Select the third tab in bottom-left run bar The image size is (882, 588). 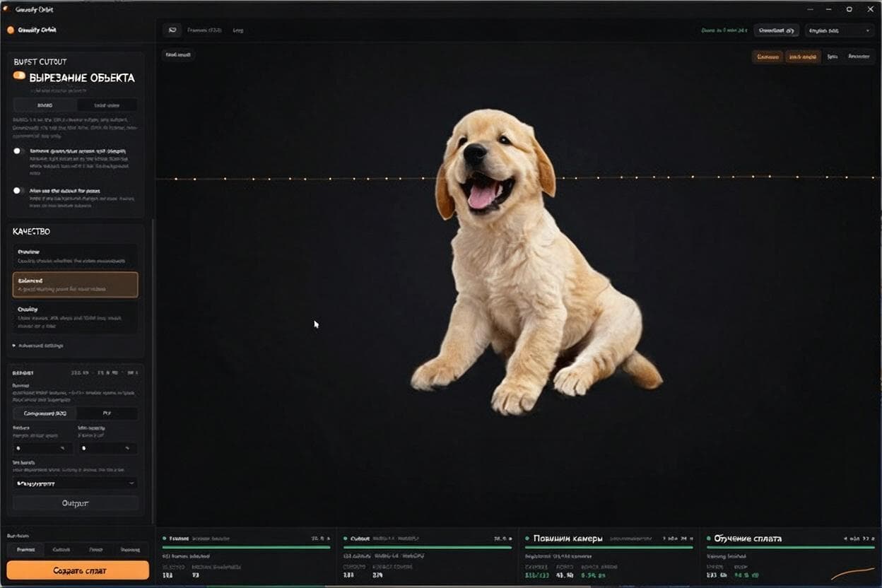click(x=96, y=549)
